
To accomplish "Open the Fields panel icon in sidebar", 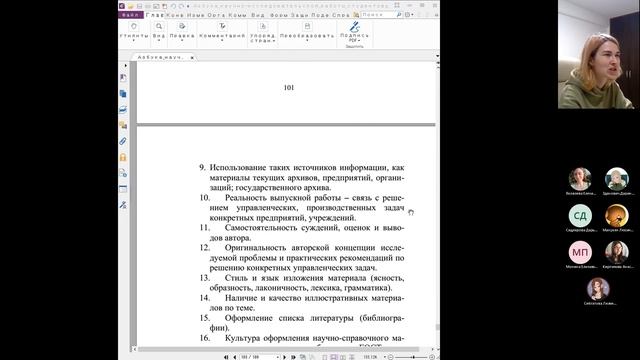I will (x=123, y=189).
